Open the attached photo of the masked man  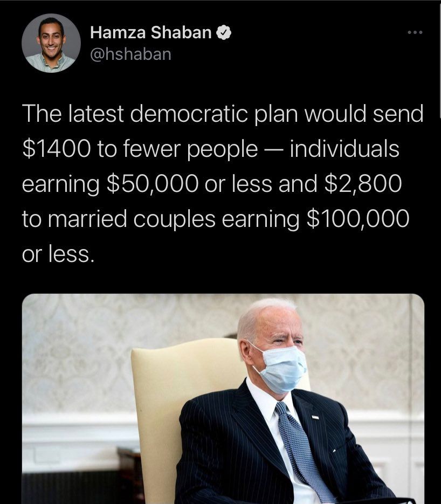pos(223,399)
